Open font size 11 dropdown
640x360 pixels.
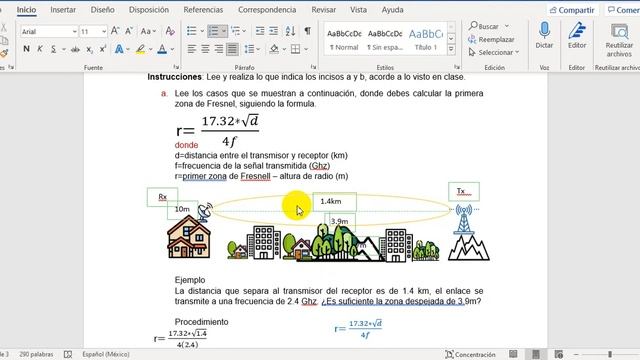pyautogui.click(x=104, y=31)
